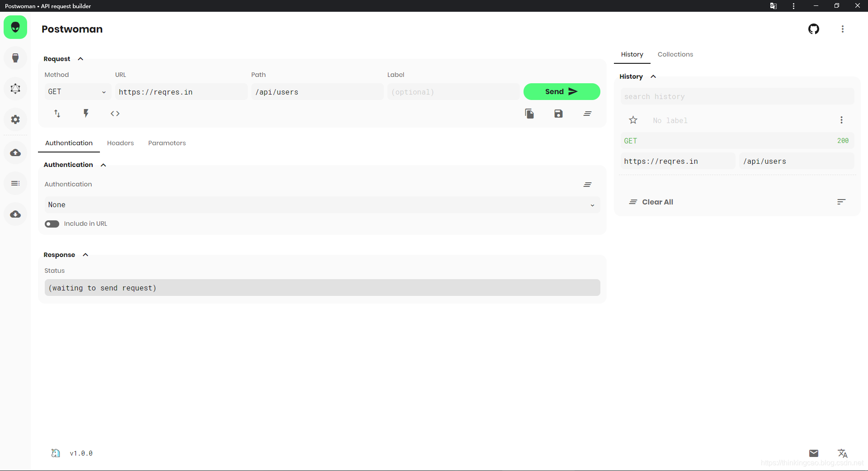Send the request
This screenshot has height=471, width=868.
[x=561, y=91]
